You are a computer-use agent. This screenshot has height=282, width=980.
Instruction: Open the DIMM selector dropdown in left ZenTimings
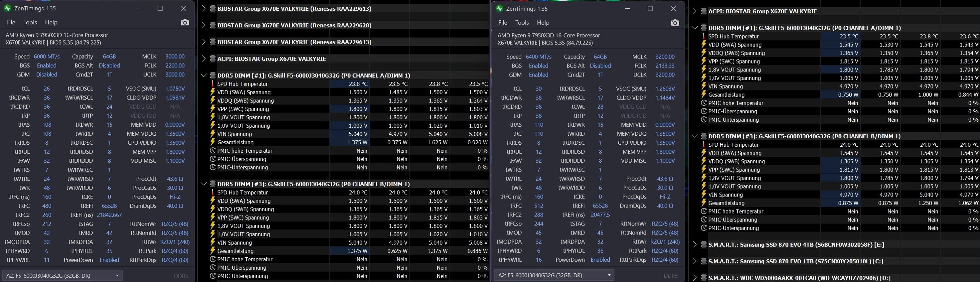117,276
